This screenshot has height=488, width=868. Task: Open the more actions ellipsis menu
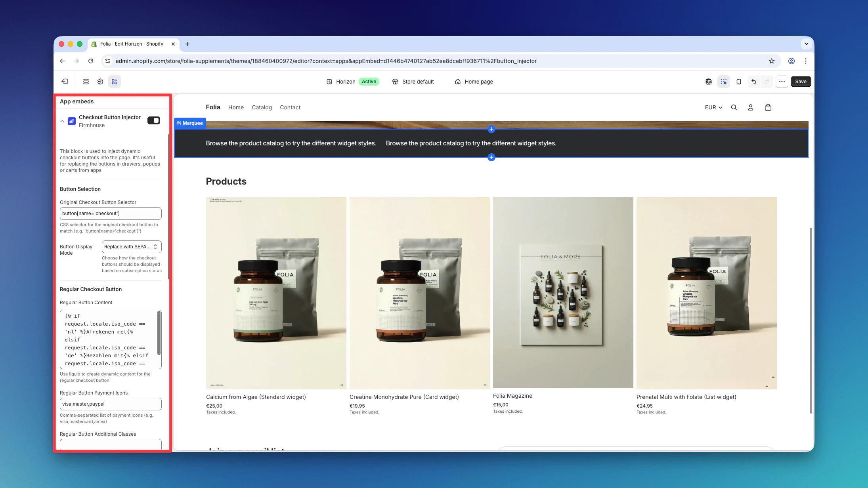click(782, 82)
